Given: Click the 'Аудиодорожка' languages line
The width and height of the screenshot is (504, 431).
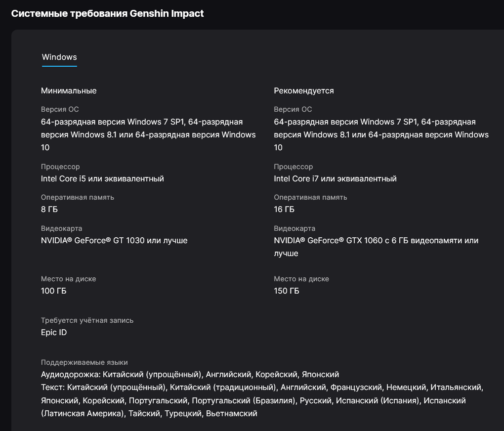Looking at the screenshot, I should click(x=190, y=374).
